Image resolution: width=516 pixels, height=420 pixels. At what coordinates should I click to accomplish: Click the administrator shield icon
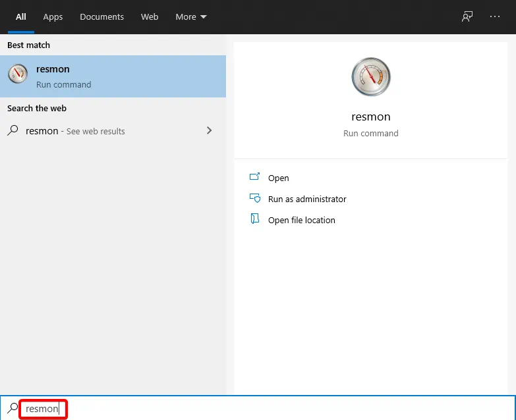click(255, 198)
